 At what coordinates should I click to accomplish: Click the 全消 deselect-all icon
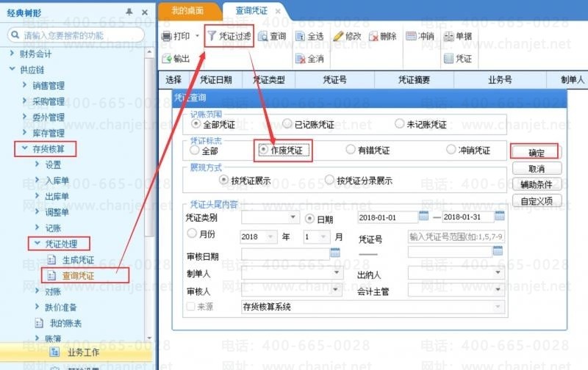coord(301,59)
